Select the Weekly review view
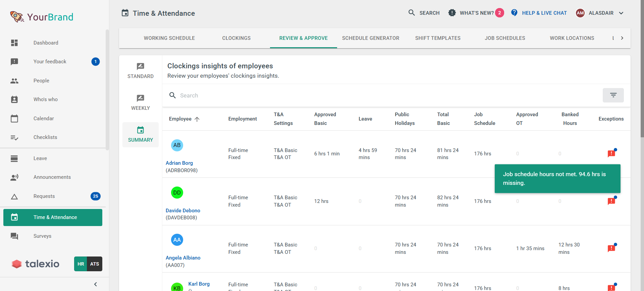This screenshot has height=291, width=644. point(141,102)
